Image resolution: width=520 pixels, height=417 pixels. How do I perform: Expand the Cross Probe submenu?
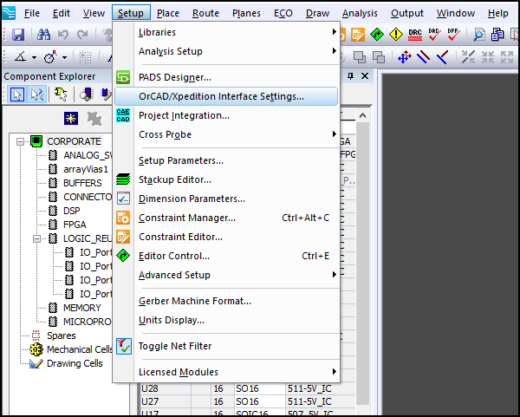click(226, 134)
